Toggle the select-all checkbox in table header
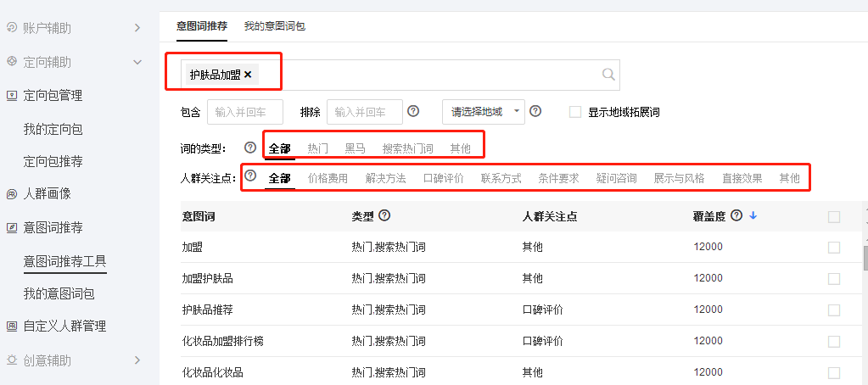Viewport: 868px width, 385px height. (x=833, y=217)
